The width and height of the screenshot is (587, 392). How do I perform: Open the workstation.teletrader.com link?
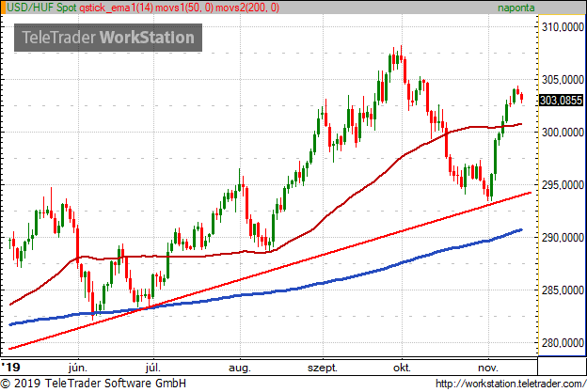[x=511, y=384]
